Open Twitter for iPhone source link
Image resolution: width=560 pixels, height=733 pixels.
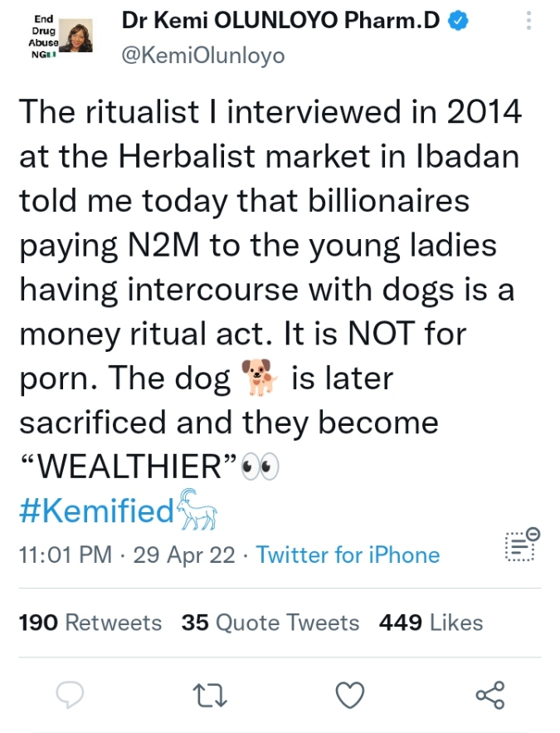pyautogui.click(x=348, y=555)
